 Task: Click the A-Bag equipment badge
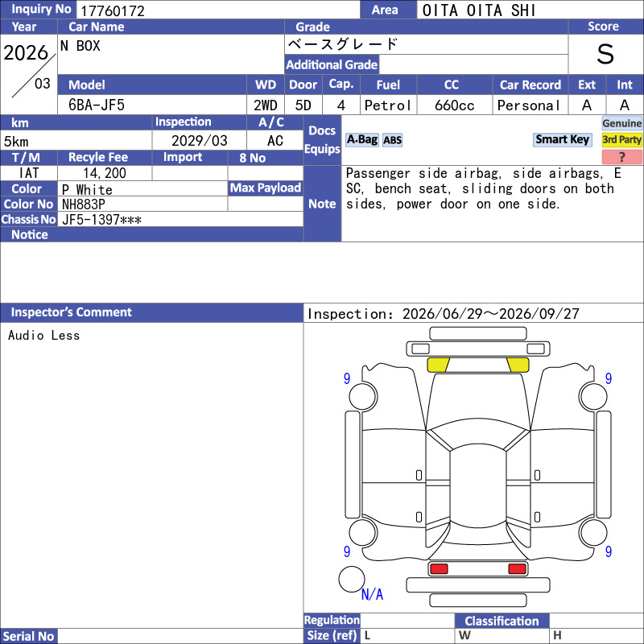pos(361,140)
